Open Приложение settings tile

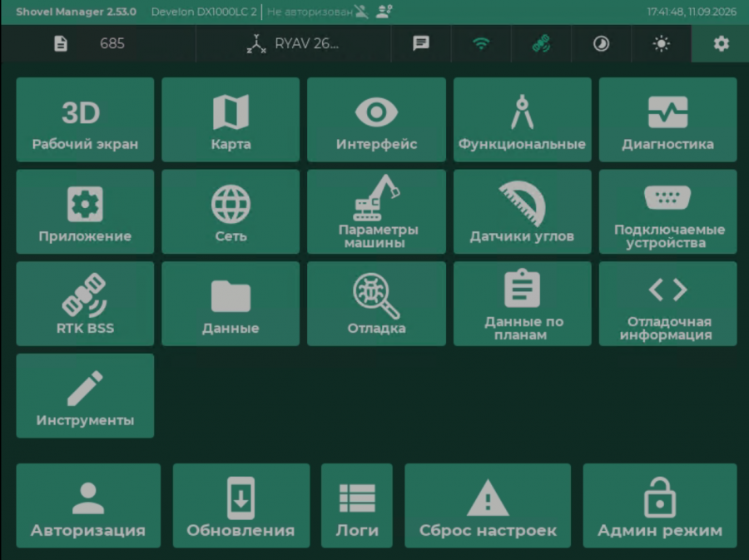click(x=85, y=211)
